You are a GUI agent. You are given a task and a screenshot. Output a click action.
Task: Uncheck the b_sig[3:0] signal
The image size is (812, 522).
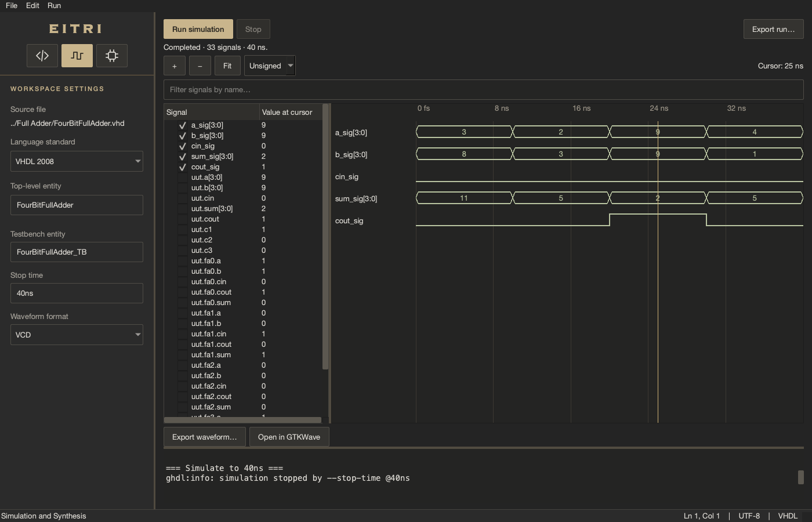pyautogui.click(x=183, y=136)
